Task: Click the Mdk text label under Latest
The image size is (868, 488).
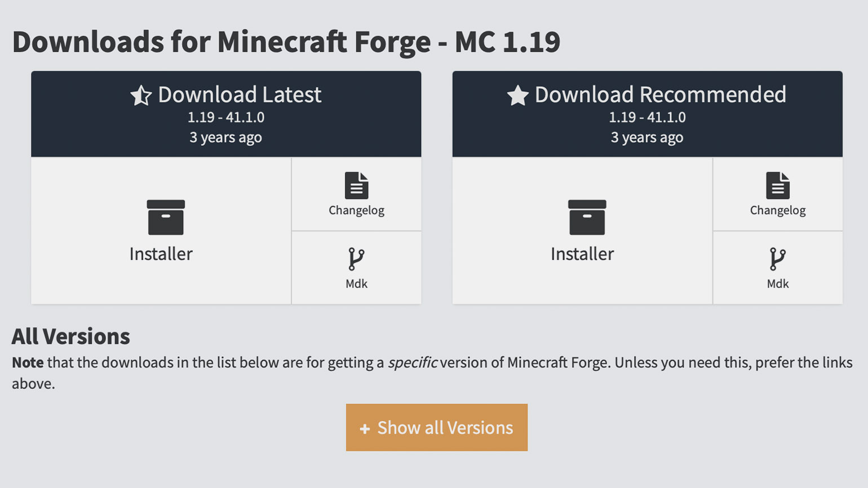Action: [356, 283]
